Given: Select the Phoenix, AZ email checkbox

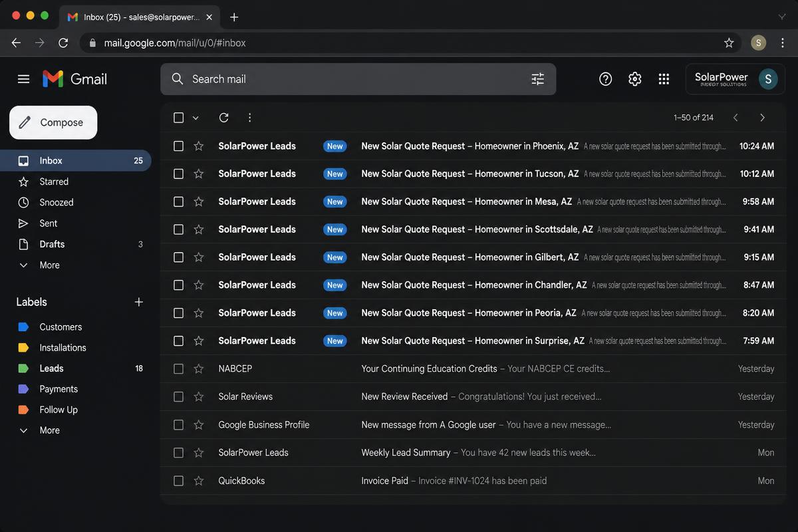Looking at the screenshot, I should (x=178, y=146).
